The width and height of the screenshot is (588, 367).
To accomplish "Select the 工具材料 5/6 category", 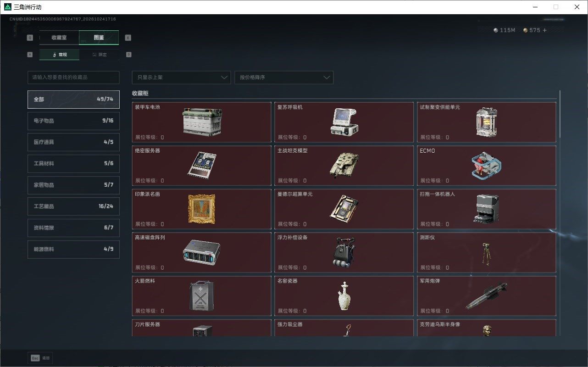I will point(73,164).
